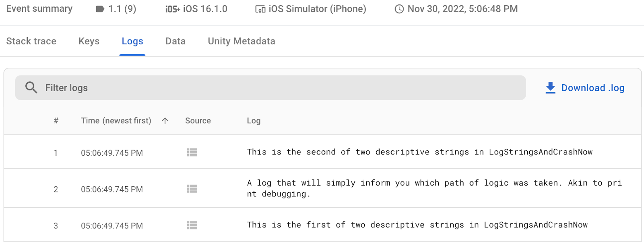This screenshot has width=644, height=242.
Task: Click the Time (newest first) column header
Action: coord(116,121)
